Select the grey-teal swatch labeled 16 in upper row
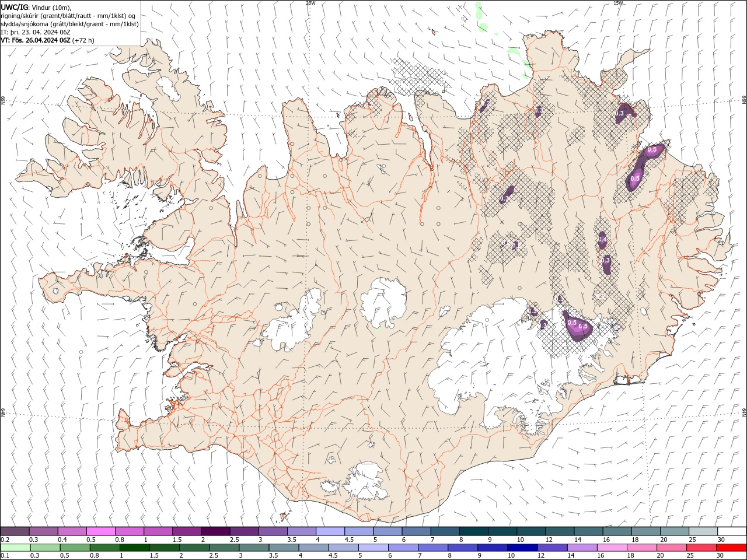This screenshot has width=747, height=560. coord(617,531)
